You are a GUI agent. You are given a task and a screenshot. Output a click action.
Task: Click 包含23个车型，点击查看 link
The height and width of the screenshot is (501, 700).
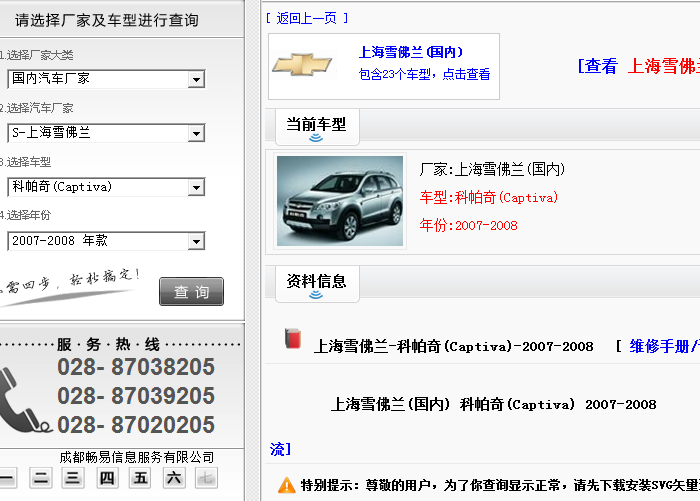(424, 74)
